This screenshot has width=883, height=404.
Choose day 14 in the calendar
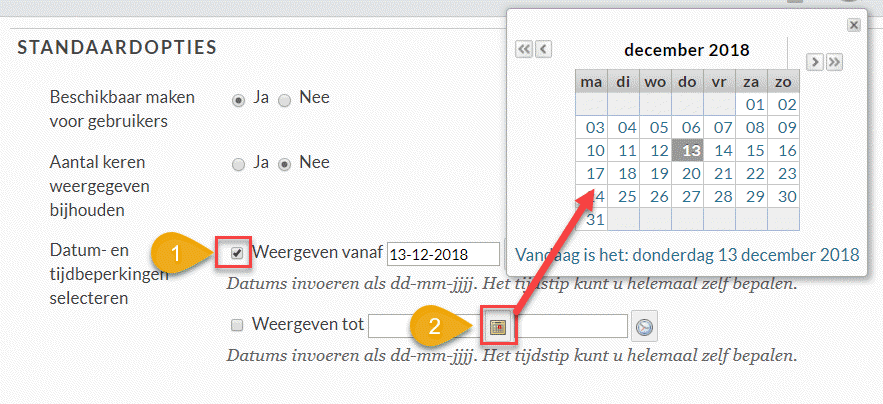point(719,150)
